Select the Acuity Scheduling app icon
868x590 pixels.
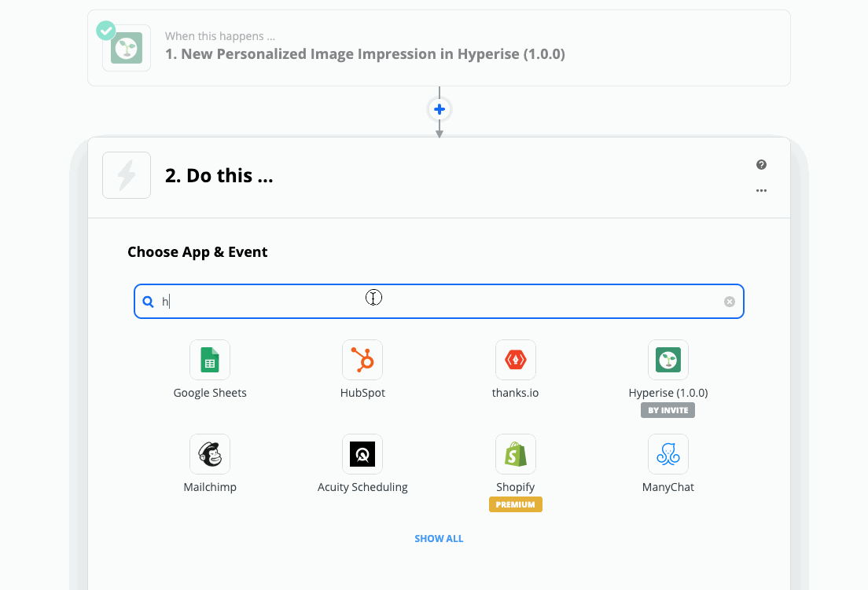362,454
